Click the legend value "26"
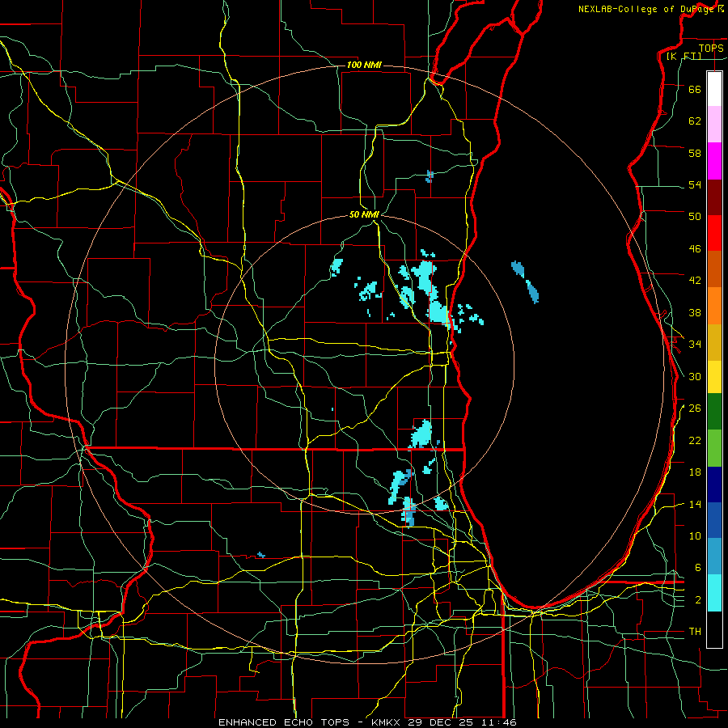This screenshot has height=728, width=728. click(x=695, y=408)
